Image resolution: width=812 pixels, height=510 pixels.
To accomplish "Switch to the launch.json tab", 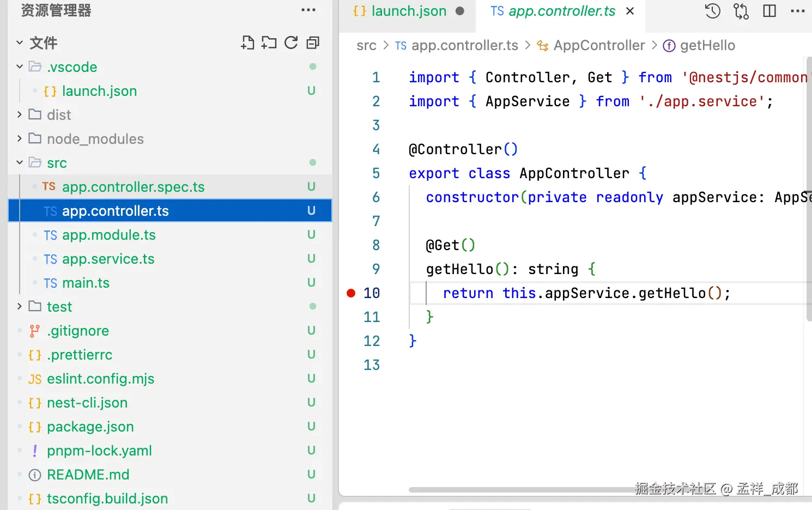I will click(x=408, y=11).
